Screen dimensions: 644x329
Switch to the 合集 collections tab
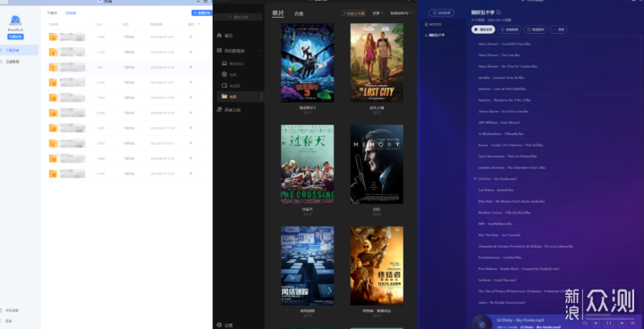299,13
